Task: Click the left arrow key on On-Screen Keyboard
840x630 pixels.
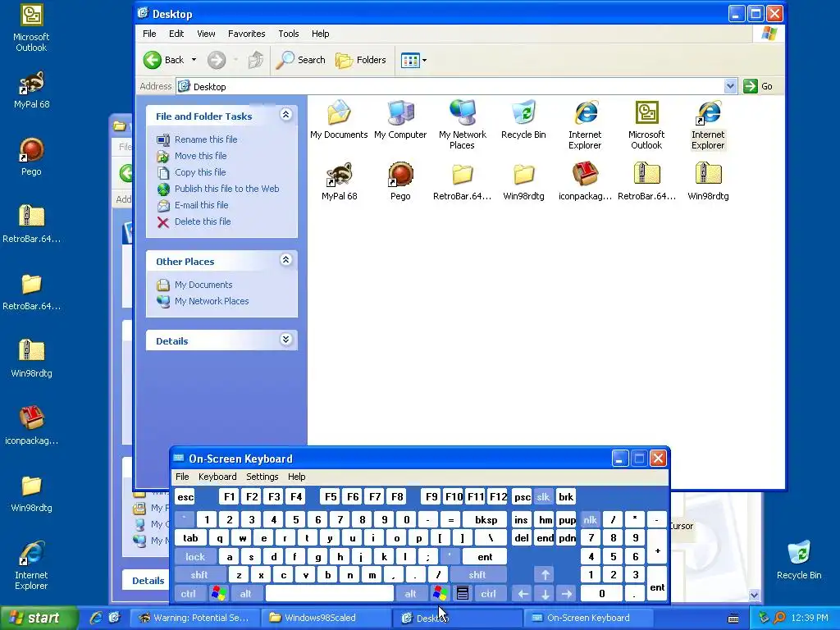Action: tap(523, 594)
